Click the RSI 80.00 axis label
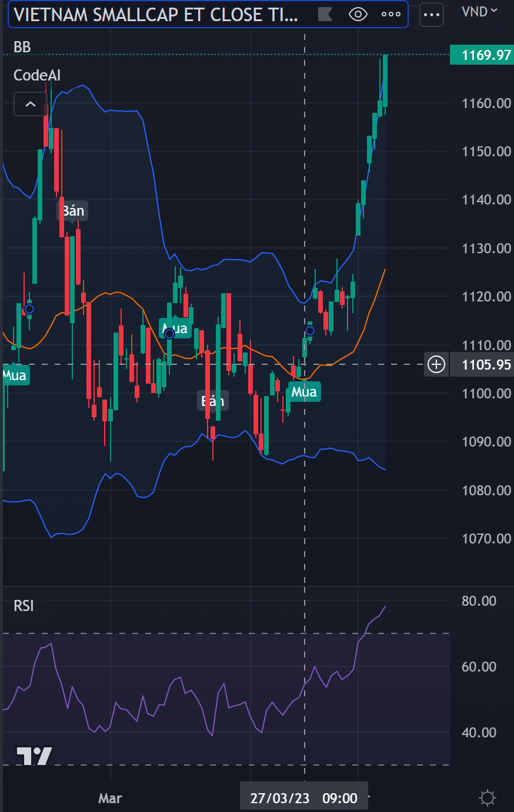Image resolution: width=514 pixels, height=812 pixels. (x=479, y=601)
